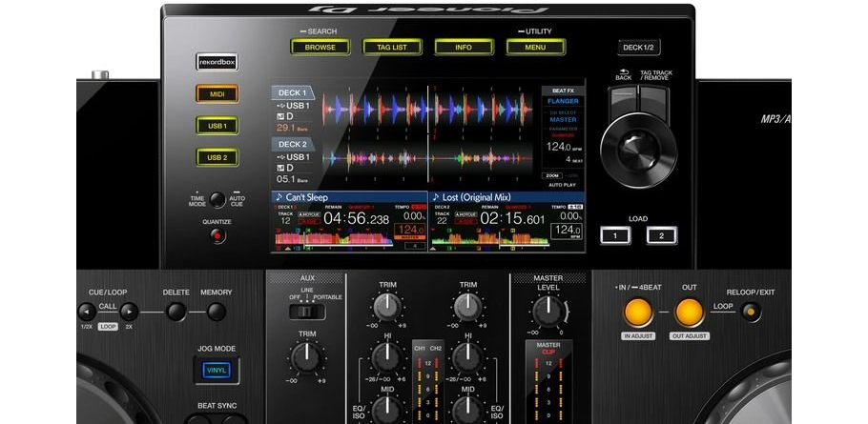Viewport: 868px width, 424px height.
Task: Adjust channel 1 TRIM knob
Action: tap(387, 307)
